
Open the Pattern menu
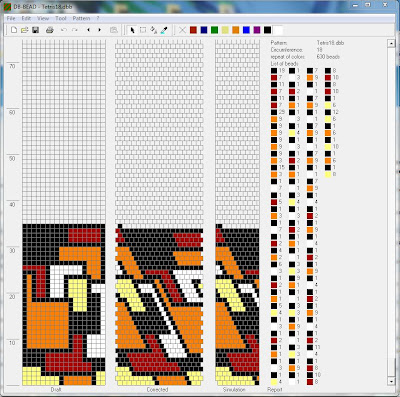coord(81,18)
